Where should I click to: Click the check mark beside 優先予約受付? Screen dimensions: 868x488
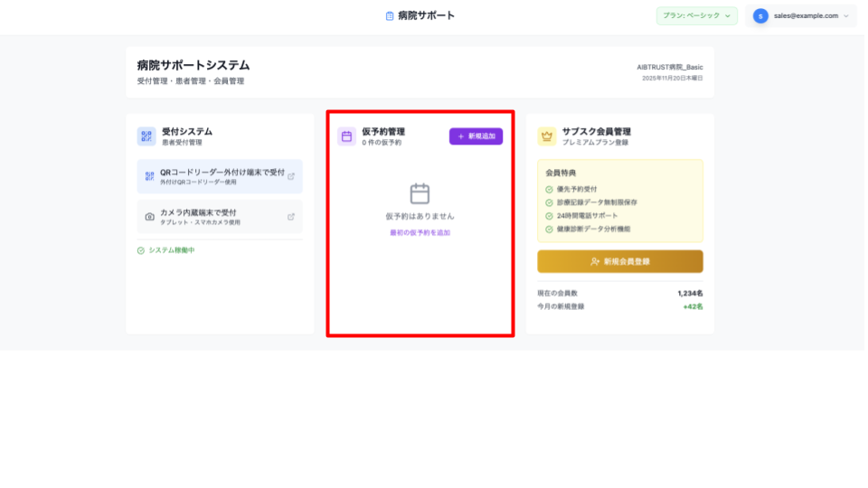point(550,190)
